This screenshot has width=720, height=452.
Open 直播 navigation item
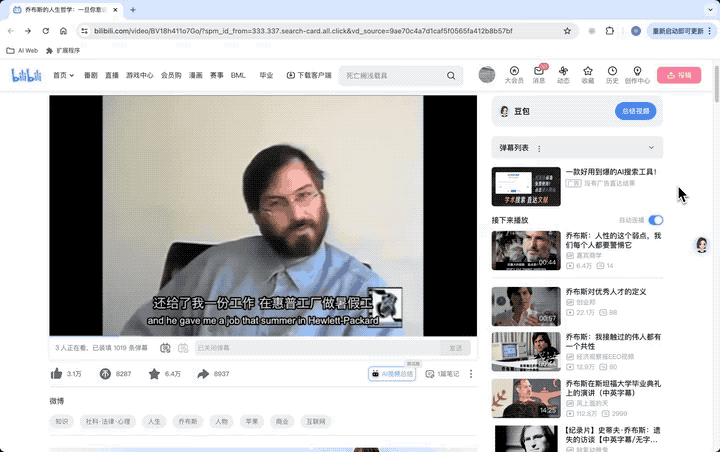(x=112, y=75)
